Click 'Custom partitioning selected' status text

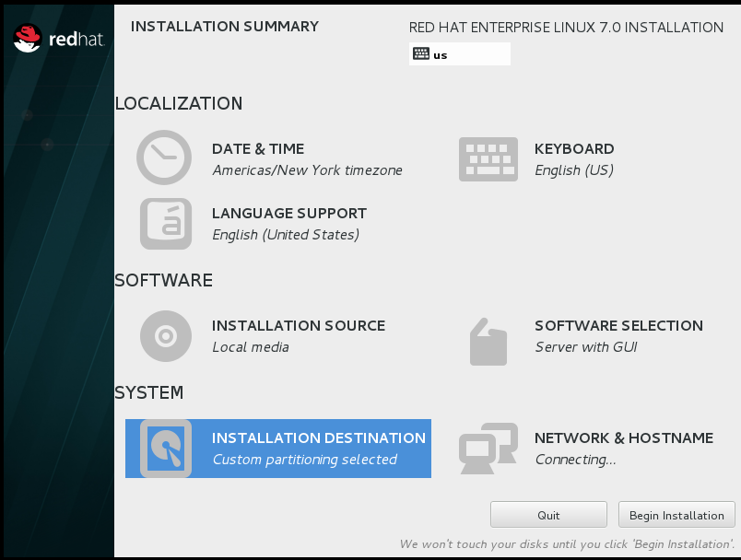click(x=305, y=460)
